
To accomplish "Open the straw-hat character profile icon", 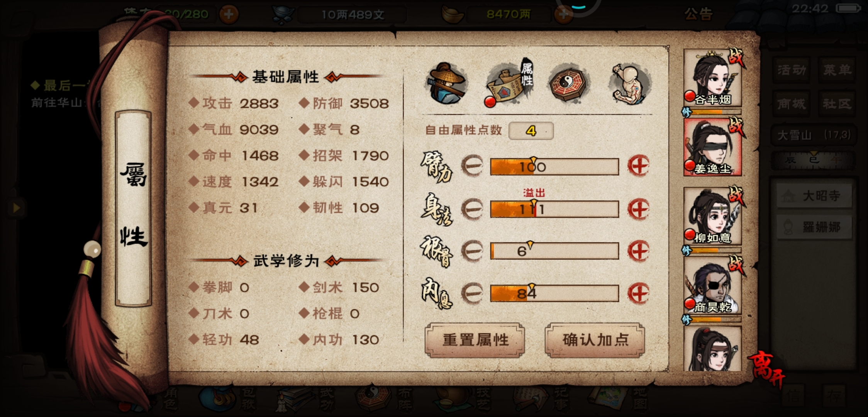I will click(447, 83).
